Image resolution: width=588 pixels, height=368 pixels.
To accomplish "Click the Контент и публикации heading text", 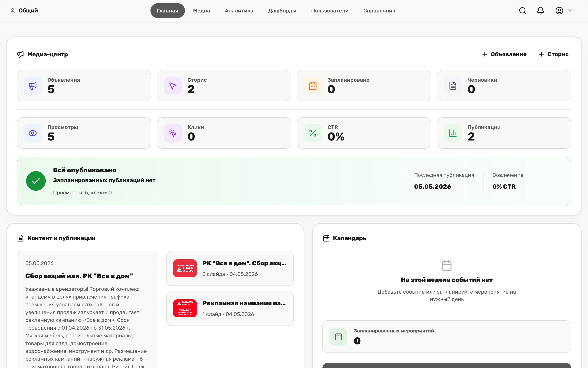I will pos(61,238).
